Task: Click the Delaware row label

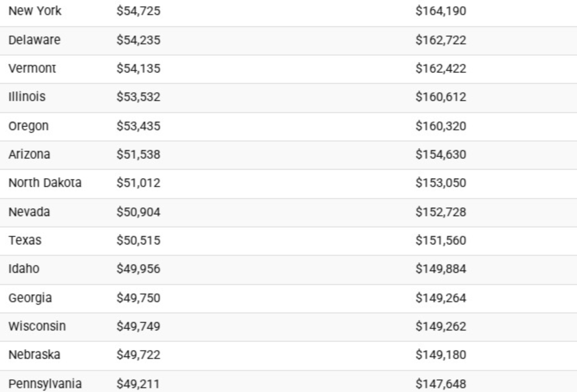Action: [x=34, y=40]
